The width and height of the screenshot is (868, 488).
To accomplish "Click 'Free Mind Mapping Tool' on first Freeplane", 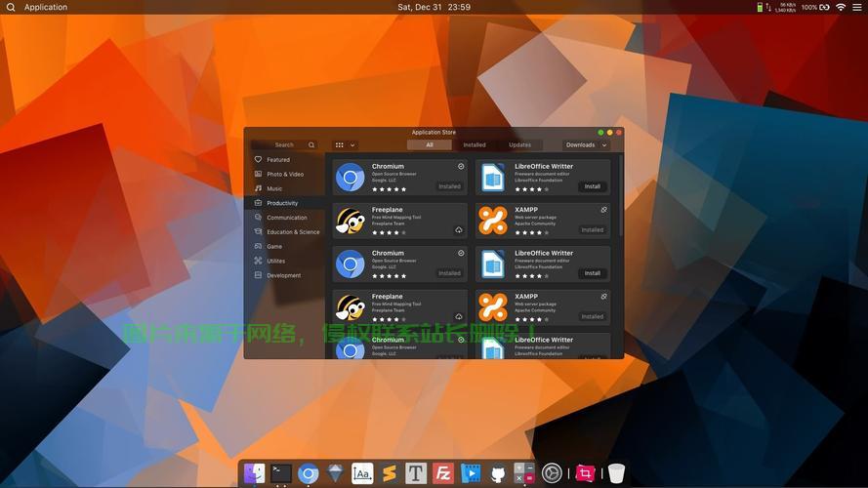I will click(396, 218).
